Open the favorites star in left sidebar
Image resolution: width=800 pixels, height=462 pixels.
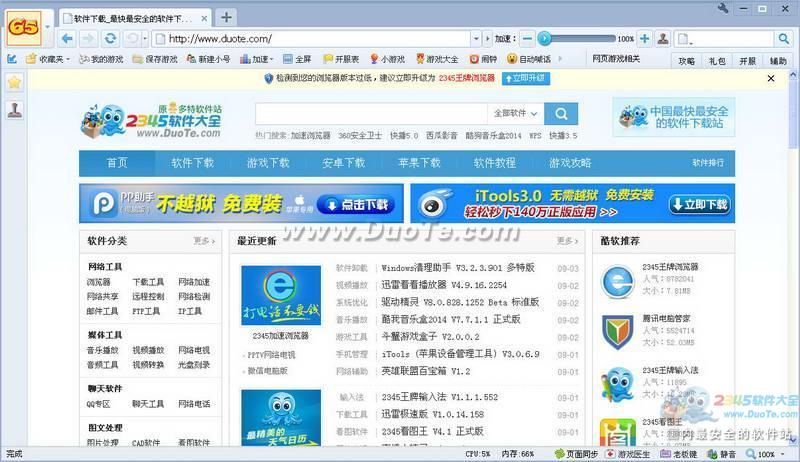click(15, 83)
